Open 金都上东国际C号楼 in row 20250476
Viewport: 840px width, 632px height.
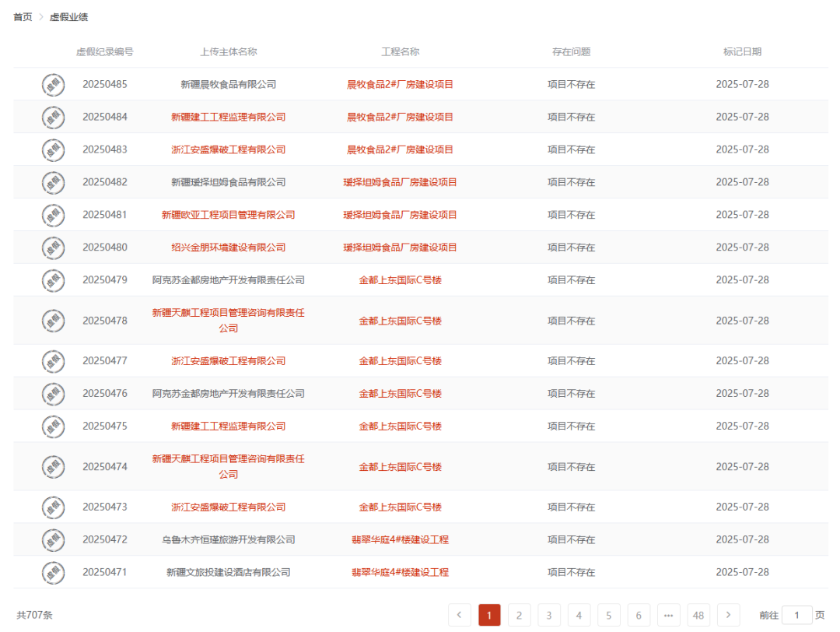point(401,394)
